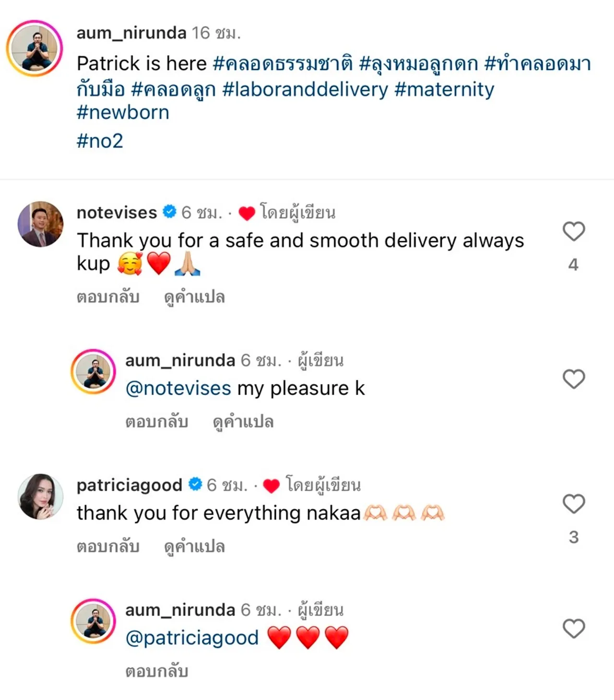Open notevises profile avatar
Viewport: 614px width, 700px height.
(41, 224)
